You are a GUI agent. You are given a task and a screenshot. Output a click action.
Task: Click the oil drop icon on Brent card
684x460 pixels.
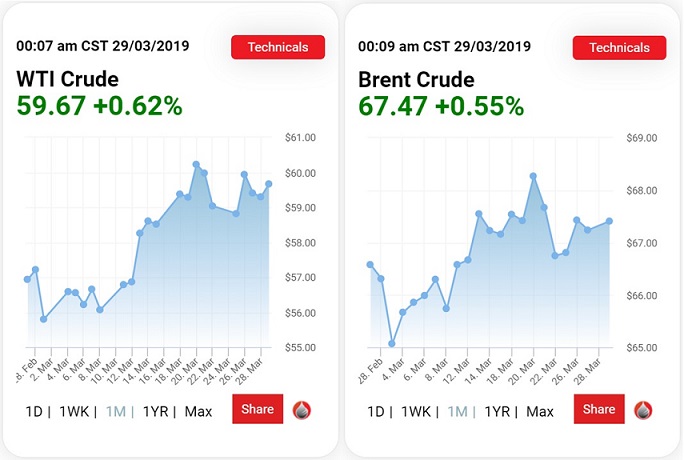pyautogui.click(x=644, y=410)
